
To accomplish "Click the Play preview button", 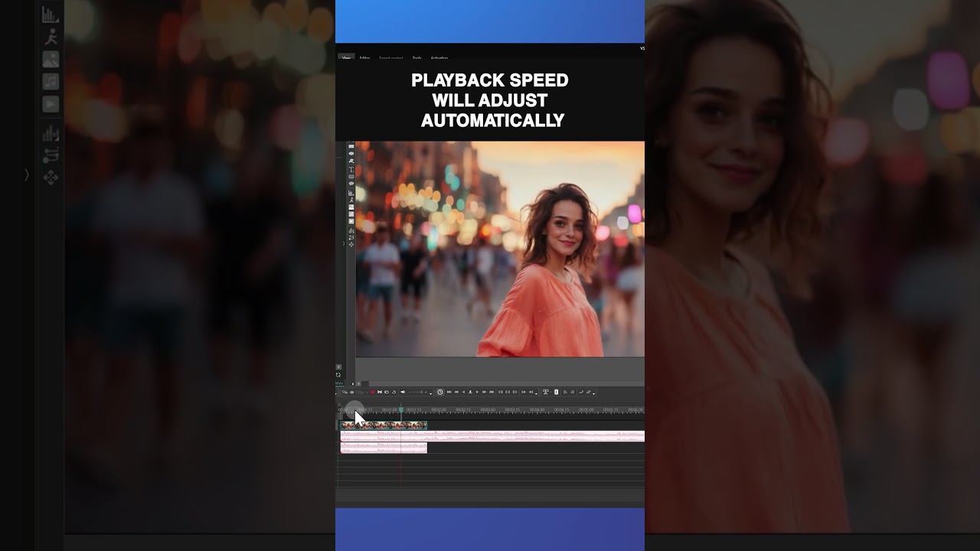I will pyautogui.click(x=477, y=392).
